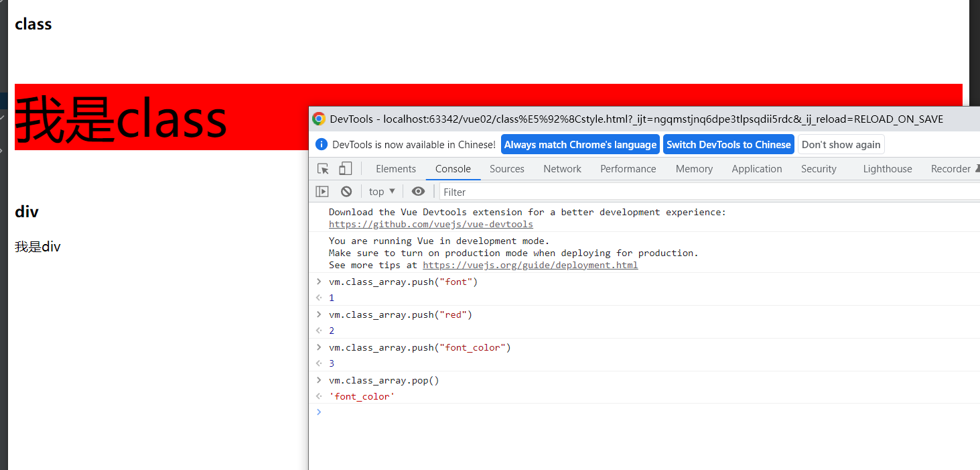Click the console output value 3
This screenshot has width=980, height=470.
point(332,363)
